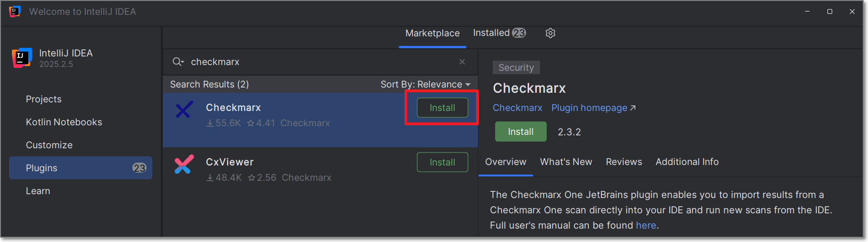Screen dimensions: 868x242
Task: Follow the 'here' user manual link
Action: (646, 225)
